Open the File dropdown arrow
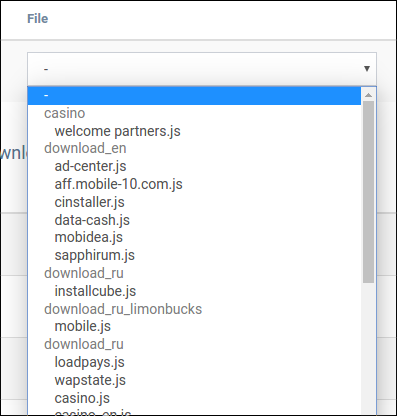Viewport: 397px width, 416px height. tap(367, 69)
